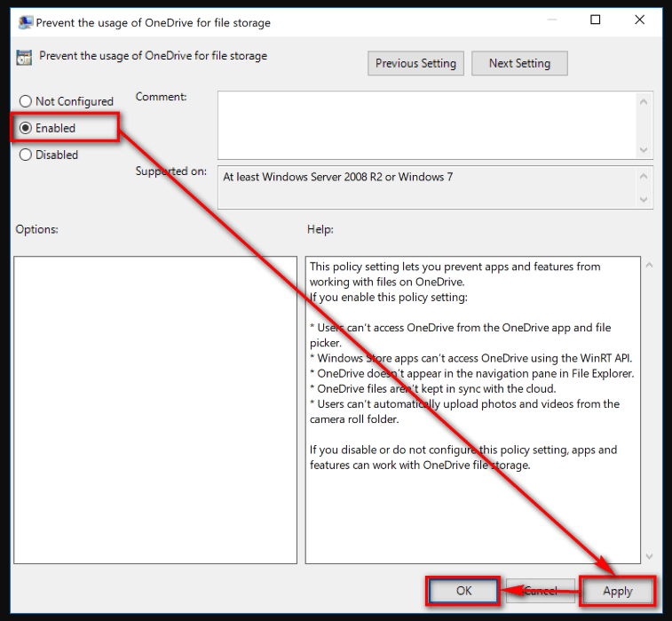This screenshot has width=672, height=621.
Task: Open the Next Setting
Action: (519, 63)
